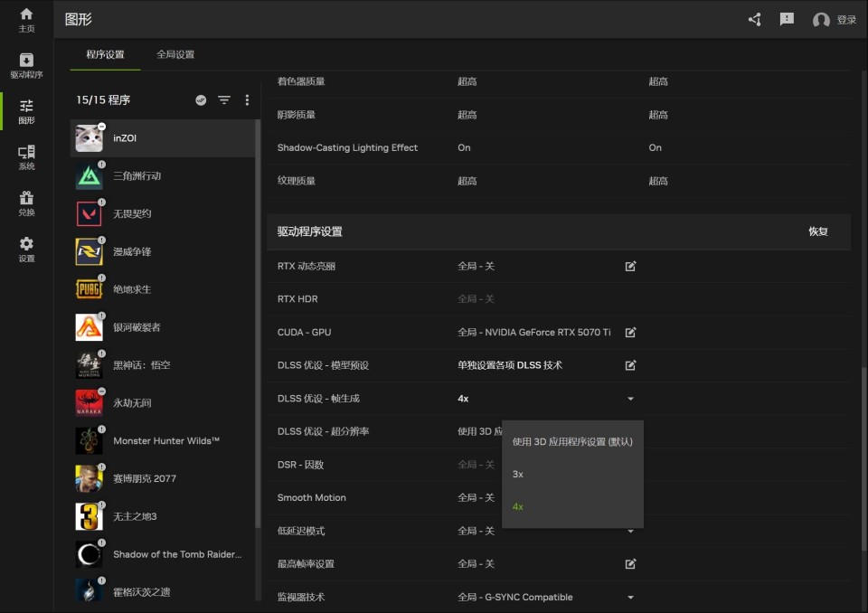Expand the DLSS 优设 - 帧生成 dropdown
Image resolution: width=868 pixels, height=613 pixels.
tap(630, 399)
